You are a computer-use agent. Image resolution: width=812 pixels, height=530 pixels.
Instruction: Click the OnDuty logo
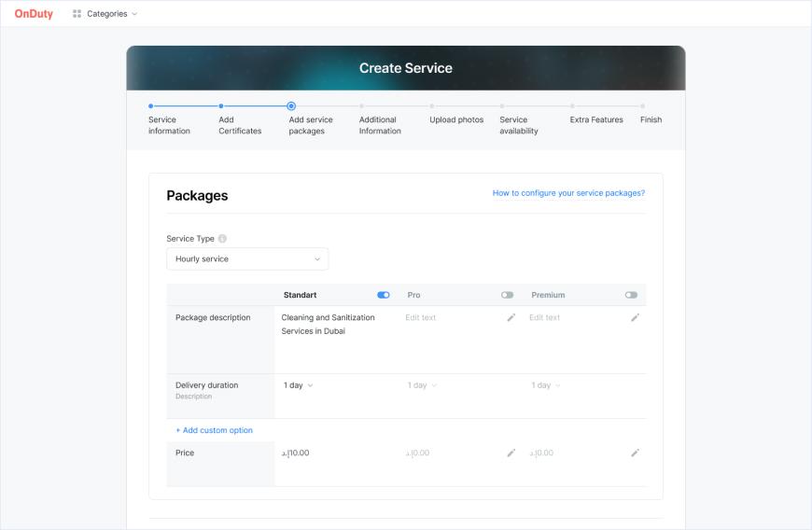34,13
